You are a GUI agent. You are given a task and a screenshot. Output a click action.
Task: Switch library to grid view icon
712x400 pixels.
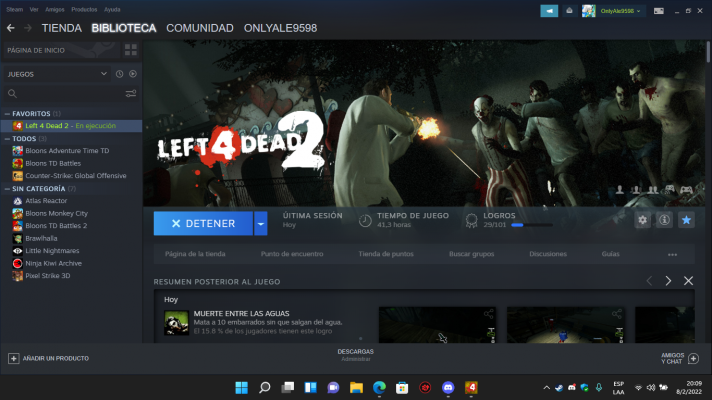click(x=131, y=50)
